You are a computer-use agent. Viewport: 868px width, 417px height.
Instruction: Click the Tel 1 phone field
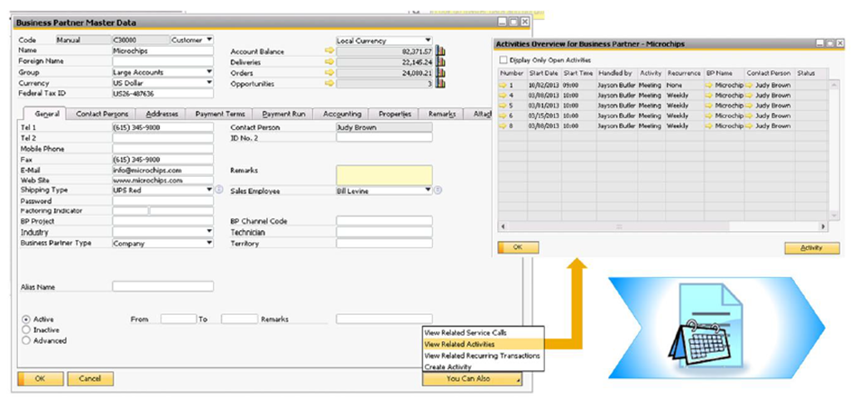coord(162,127)
